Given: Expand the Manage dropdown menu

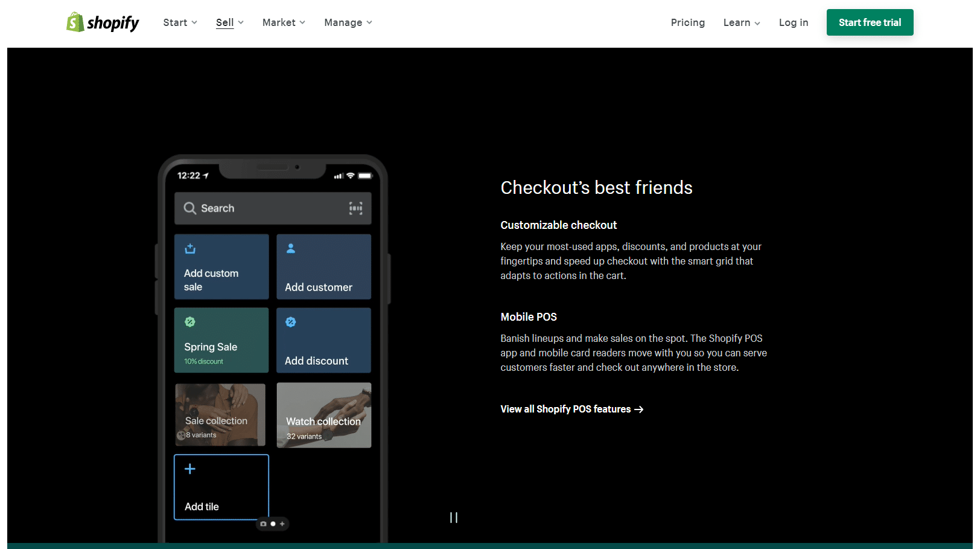Looking at the screenshot, I should 348,22.
